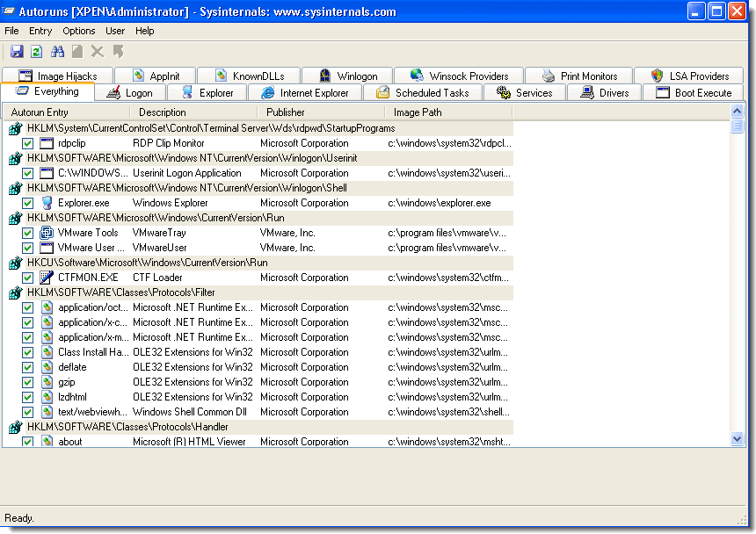Click the registry icon beside the HKCU Run key

click(15, 263)
